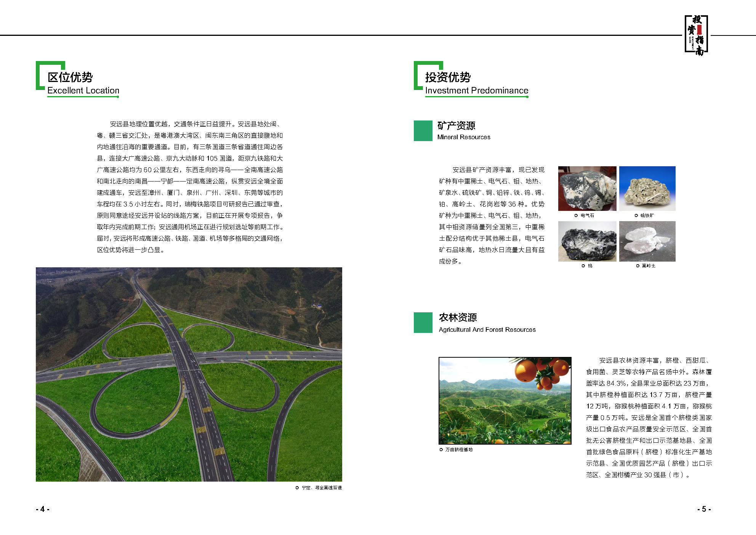
Task: Click the green bracket beside 投资优势 heading
Action: [416, 76]
